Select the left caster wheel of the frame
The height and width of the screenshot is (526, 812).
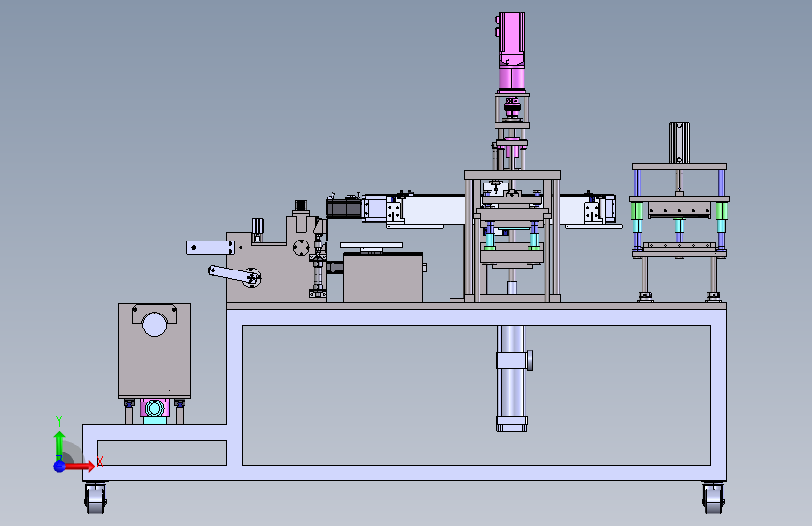click(x=96, y=498)
